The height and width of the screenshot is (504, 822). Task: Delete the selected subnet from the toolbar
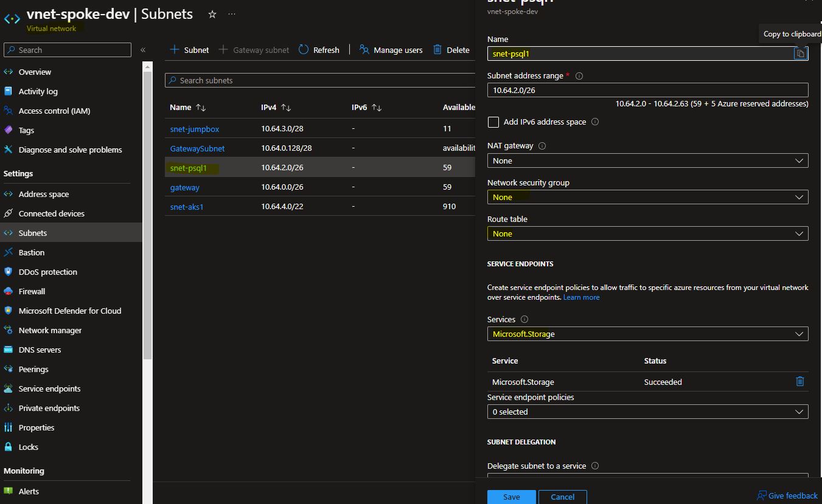[451, 50]
